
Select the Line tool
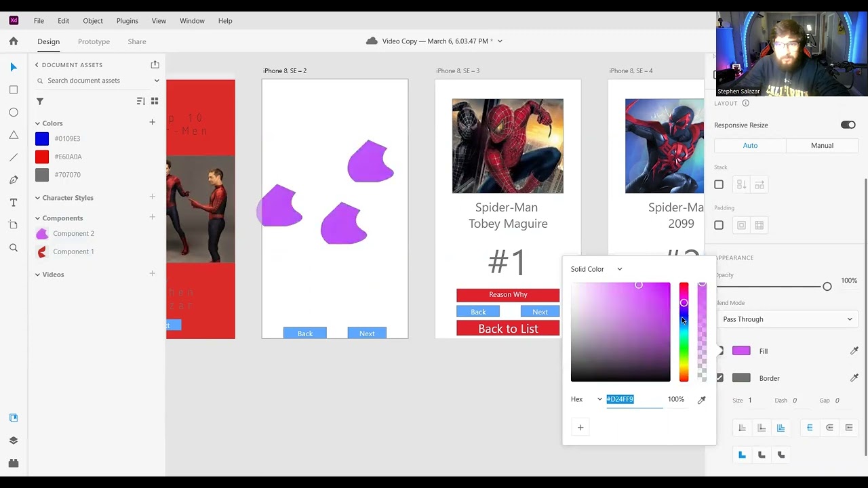pos(14,157)
